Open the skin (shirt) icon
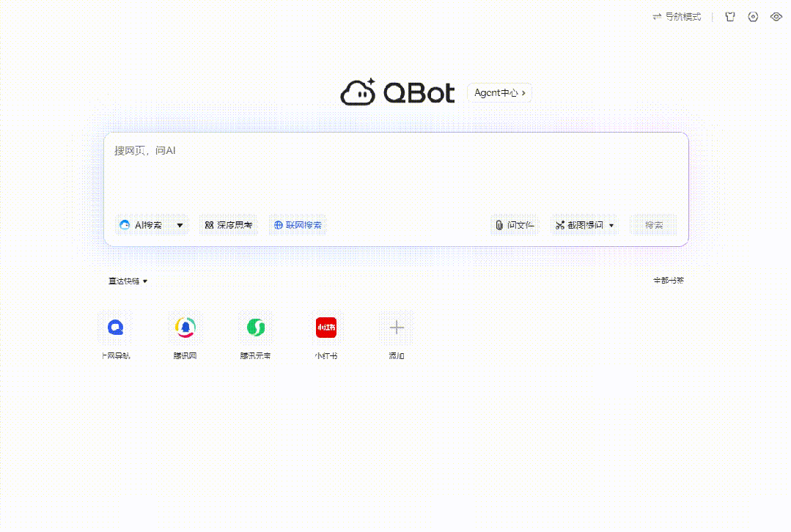791x532 pixels. [x=730, y=17]
